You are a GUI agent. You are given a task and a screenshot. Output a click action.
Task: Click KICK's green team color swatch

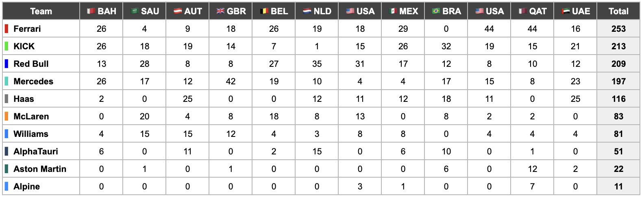pyautogui.click(x=7, y=46)
